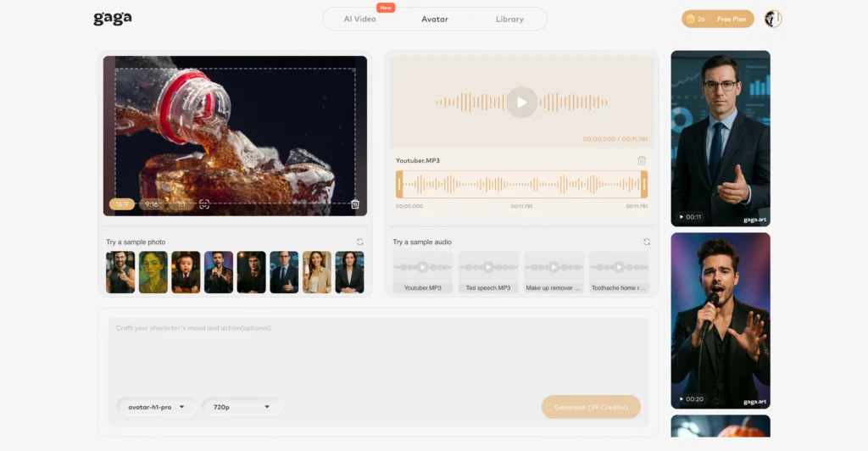Click the New badge above AI Video
The height and width of the screenshot is (451, 868).
pyautogui.click(x=386, y=7)
